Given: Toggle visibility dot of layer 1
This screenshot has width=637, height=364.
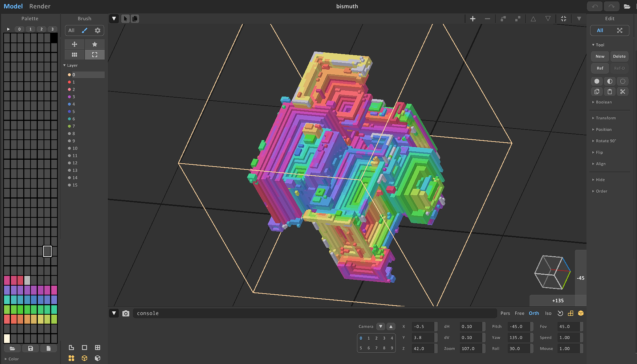Looking at the screenshot, I should point(69,82).
